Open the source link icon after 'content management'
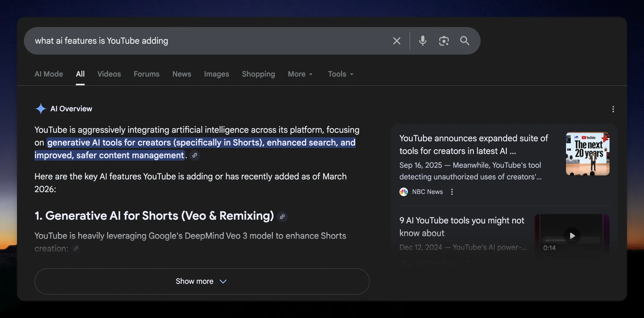 195,155
